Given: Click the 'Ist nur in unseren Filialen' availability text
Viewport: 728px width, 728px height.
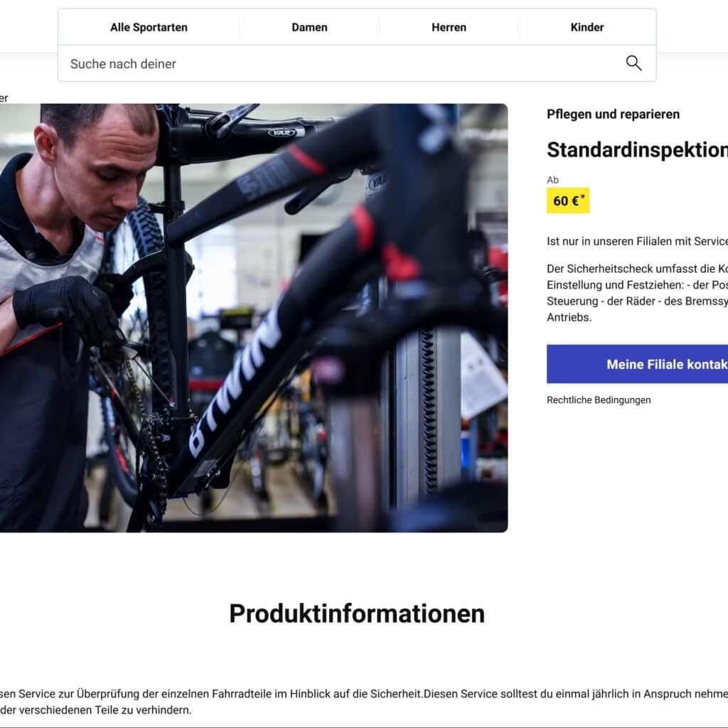Looking at the screenshot, I should (x=638, y=242).
